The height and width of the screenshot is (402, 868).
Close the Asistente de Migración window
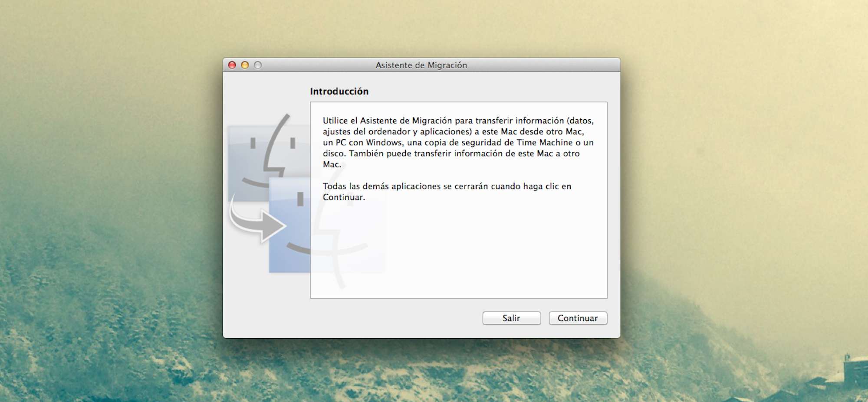(x=232, y=65)
